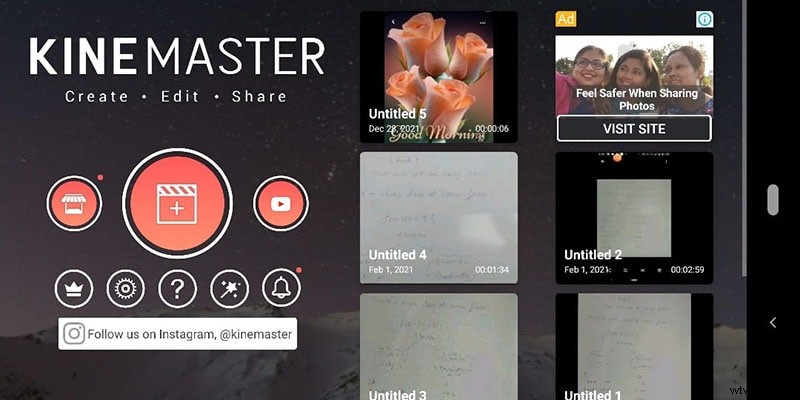
Task: Create a new project with the clapperboard button
Action: pos(177,204)
